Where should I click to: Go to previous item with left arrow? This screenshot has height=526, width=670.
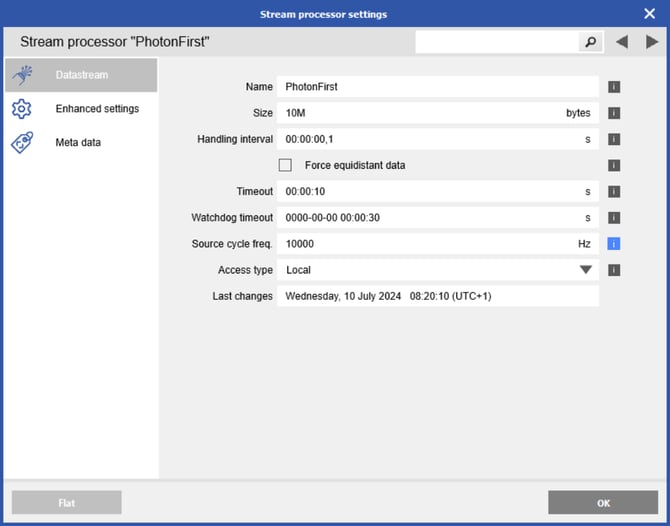622,42
